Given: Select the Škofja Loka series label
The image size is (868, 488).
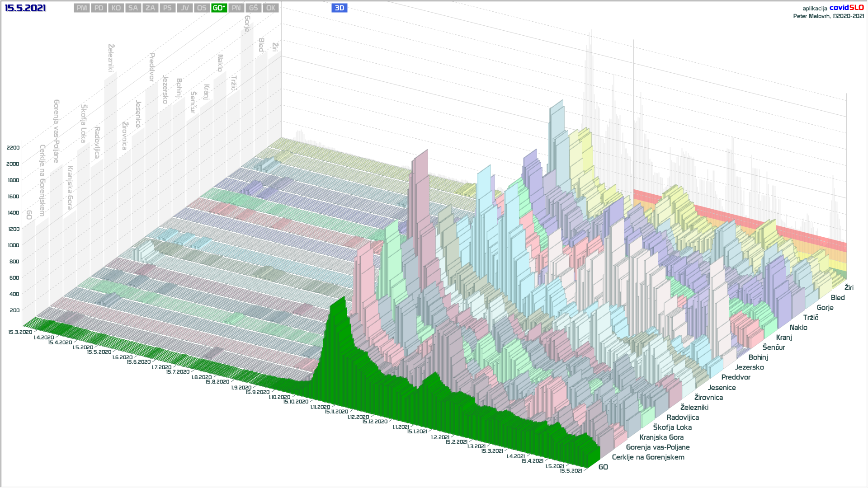Looking at the screenshot, I should point(672,427).
